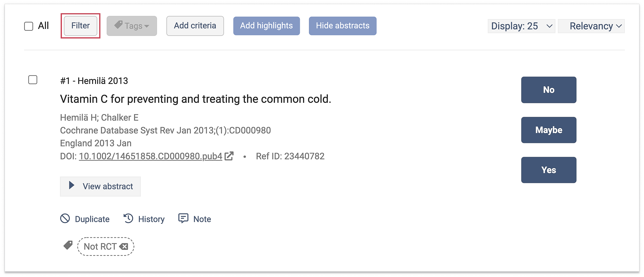Click the View abstract triangle arrow
644x277 pixels.
tap(72, 186)
